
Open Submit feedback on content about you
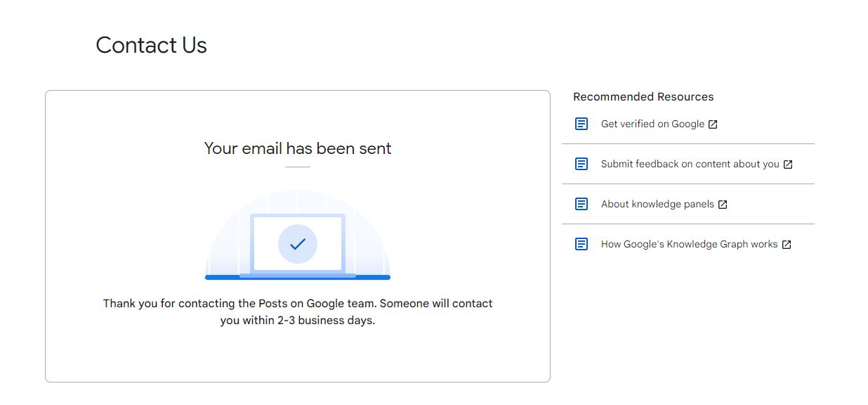click(x=690, y=164)
